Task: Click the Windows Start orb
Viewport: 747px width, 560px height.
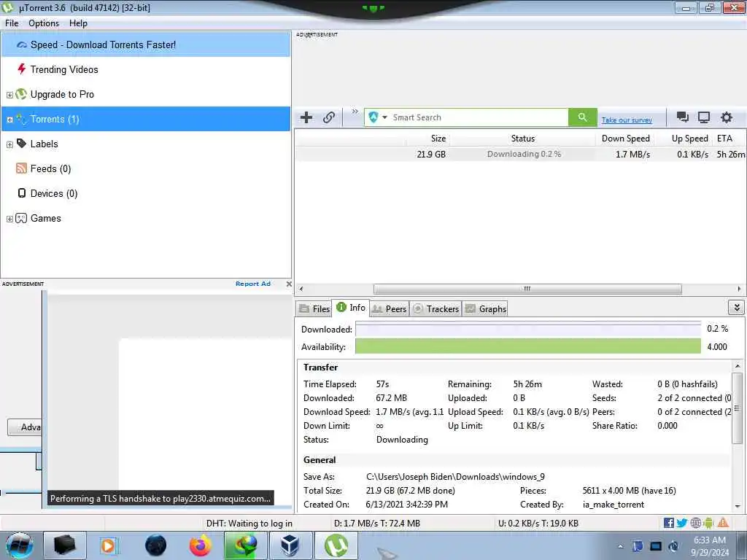Action: point(19,545)
